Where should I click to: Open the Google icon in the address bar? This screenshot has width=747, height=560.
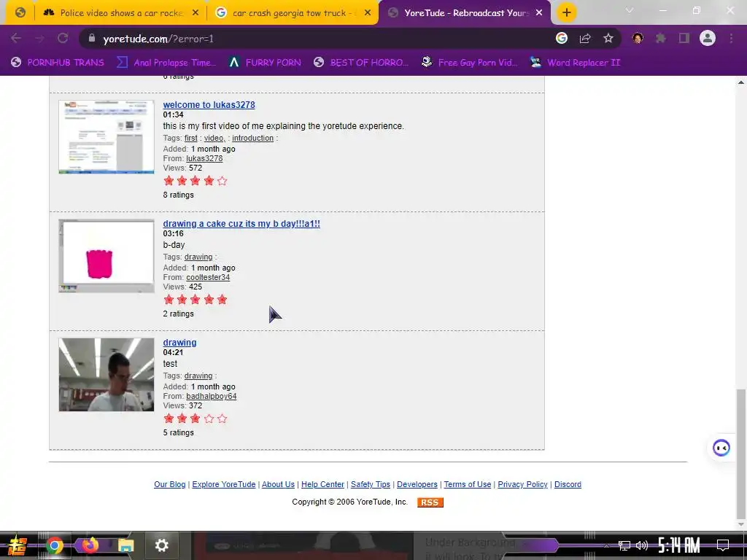click(x=562, y=39)
